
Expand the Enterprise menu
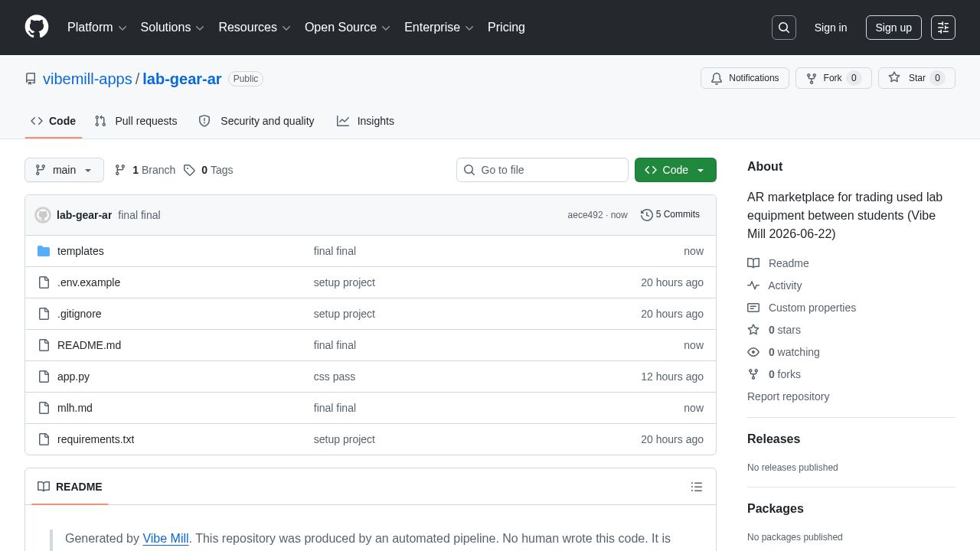point(439,28)
